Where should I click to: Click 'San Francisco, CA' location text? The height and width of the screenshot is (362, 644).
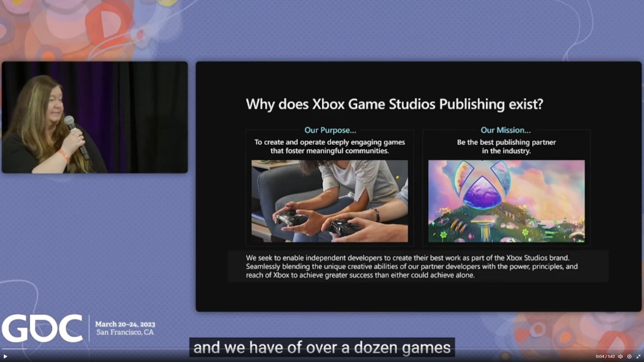click(125, 332)
